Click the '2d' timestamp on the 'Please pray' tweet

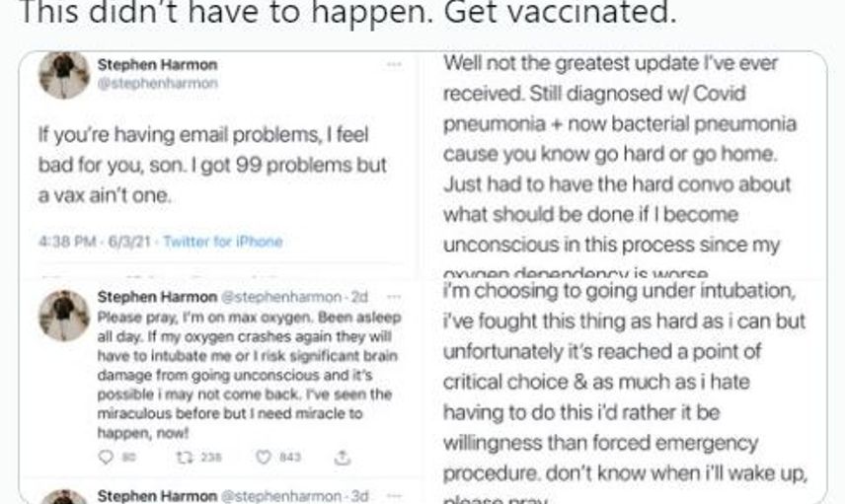[x=359, y=297]
